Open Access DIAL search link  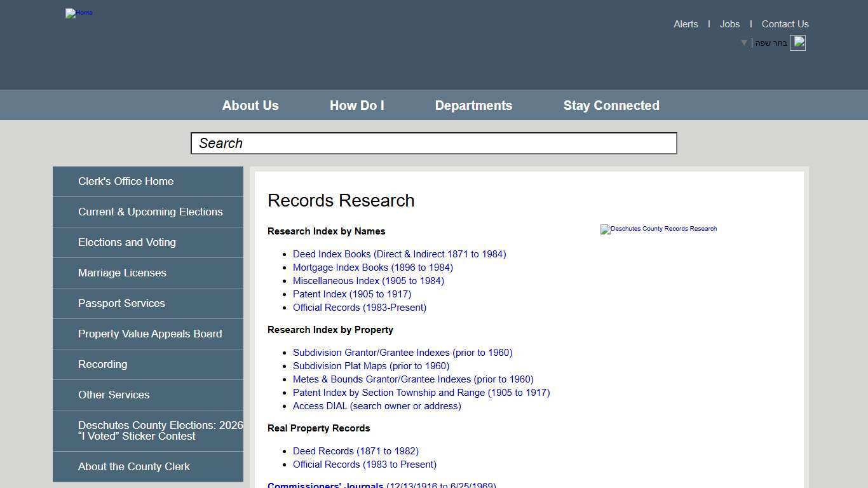tap(376, 405)
